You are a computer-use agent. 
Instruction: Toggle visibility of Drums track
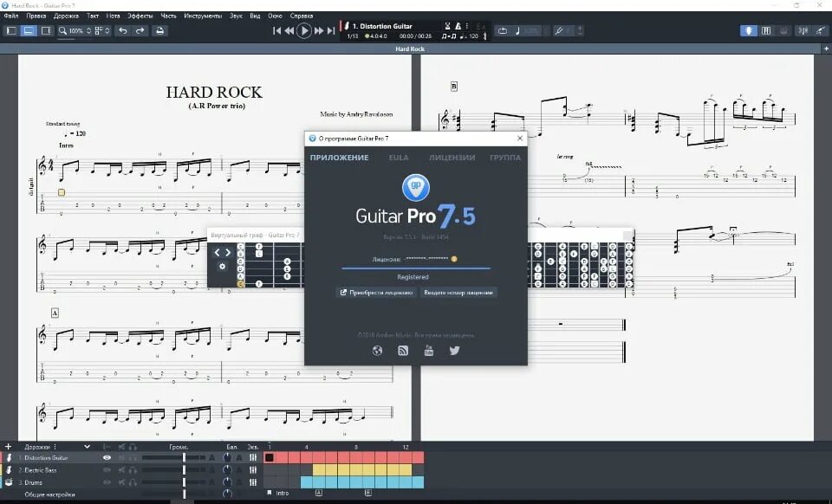[x=107, y=482]
